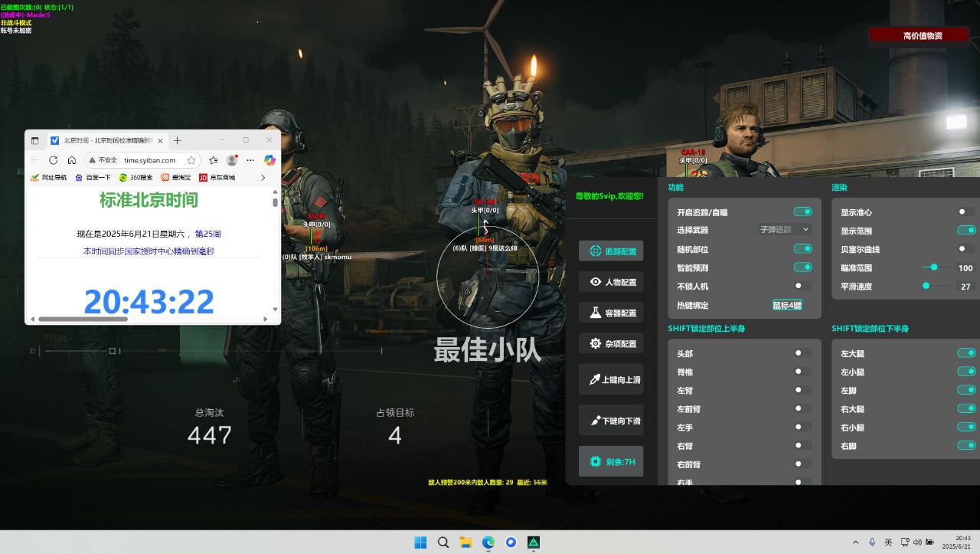Image resolution: width=980 pixels, height=554 pixels.
Task: Enable the 右臂 switch
Action: click(802, 445)
